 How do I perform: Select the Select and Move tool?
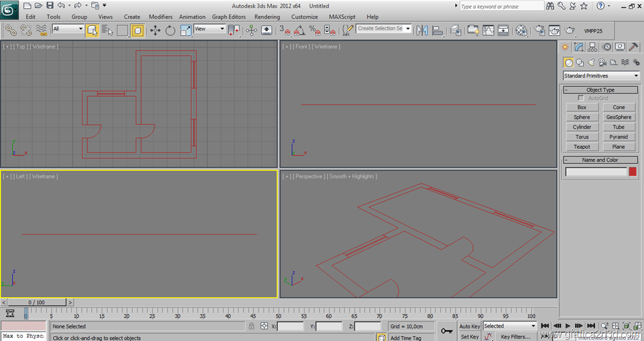(x=155, y=30)
